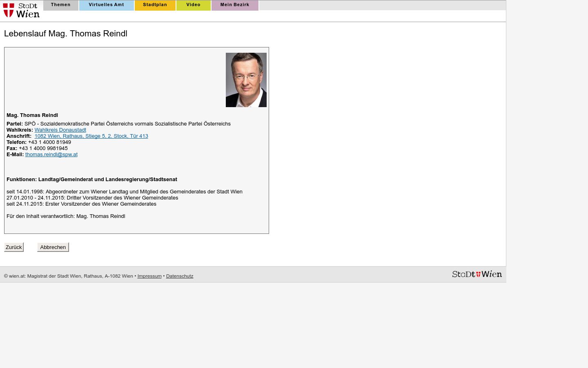
Task: Switch to the Stadtplan tab
Action: click(x=155, y=5)
